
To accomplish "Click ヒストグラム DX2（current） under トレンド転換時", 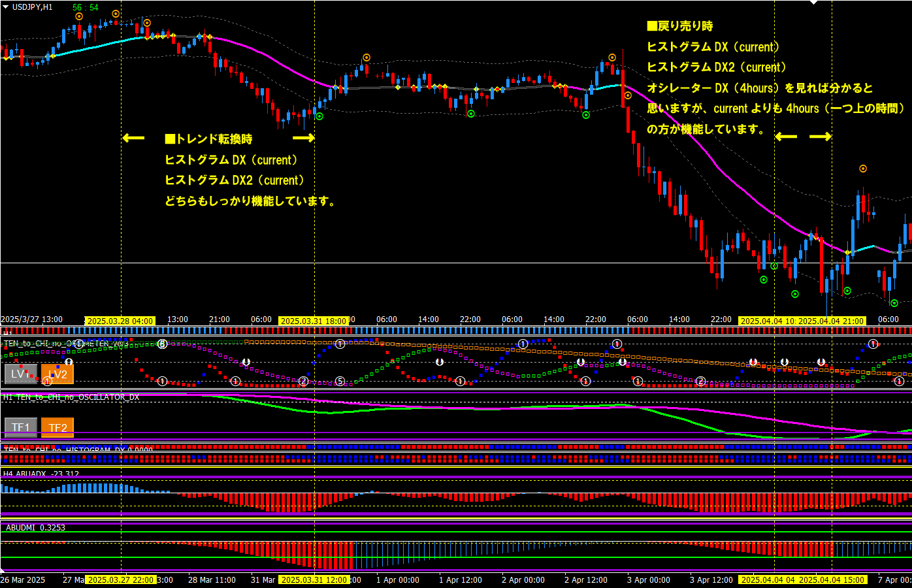I will (x=235, y=180).
